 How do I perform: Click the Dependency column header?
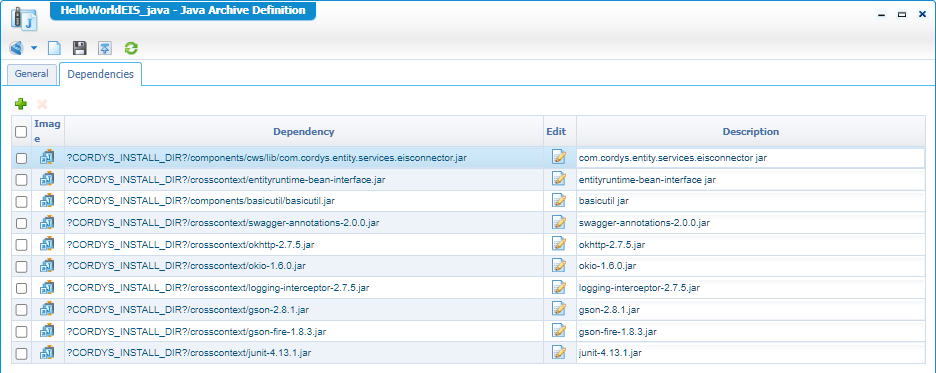point(304,131)
